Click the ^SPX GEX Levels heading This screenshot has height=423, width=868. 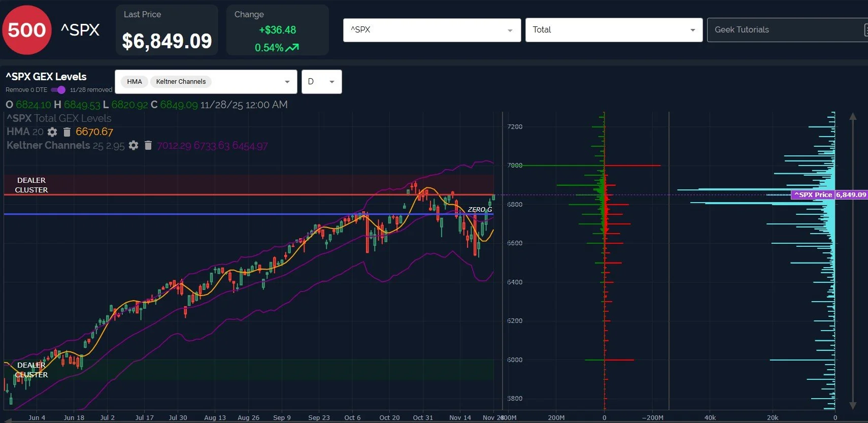pyautogui.click(x=46, y=77)
